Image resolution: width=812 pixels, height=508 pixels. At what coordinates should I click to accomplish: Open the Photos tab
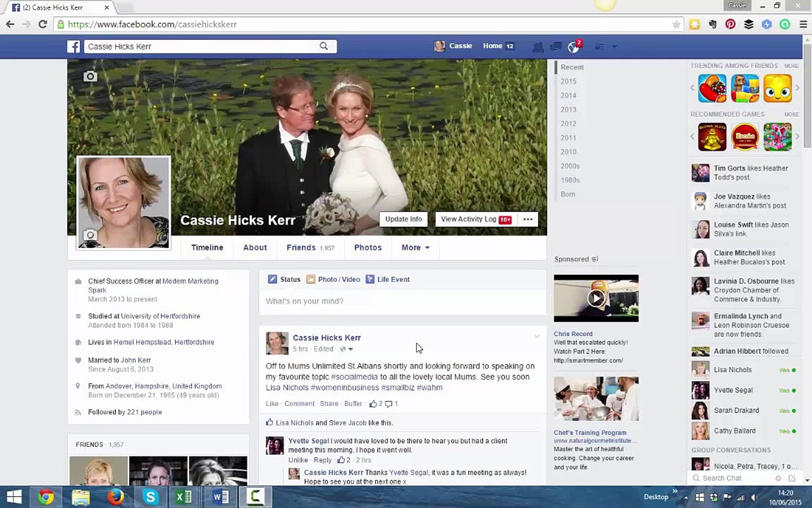(367, 247)
